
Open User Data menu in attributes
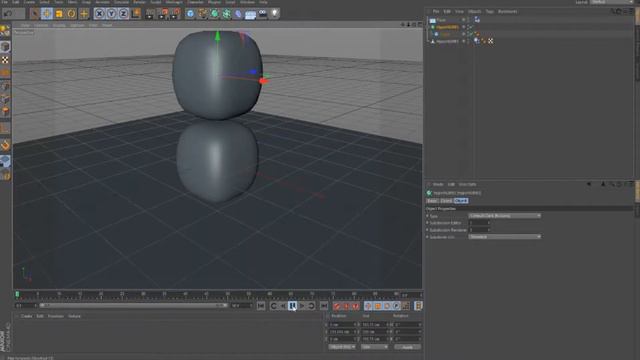(467, 184)
